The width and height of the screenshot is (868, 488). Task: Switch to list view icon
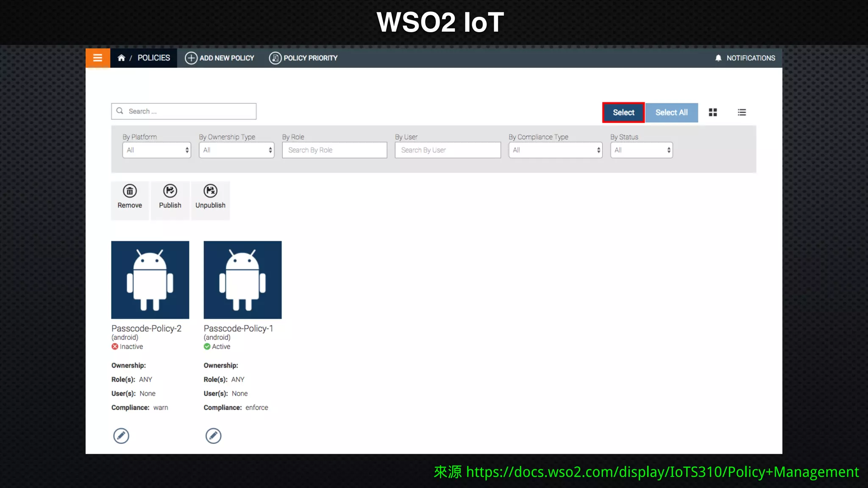click(742, 112)
